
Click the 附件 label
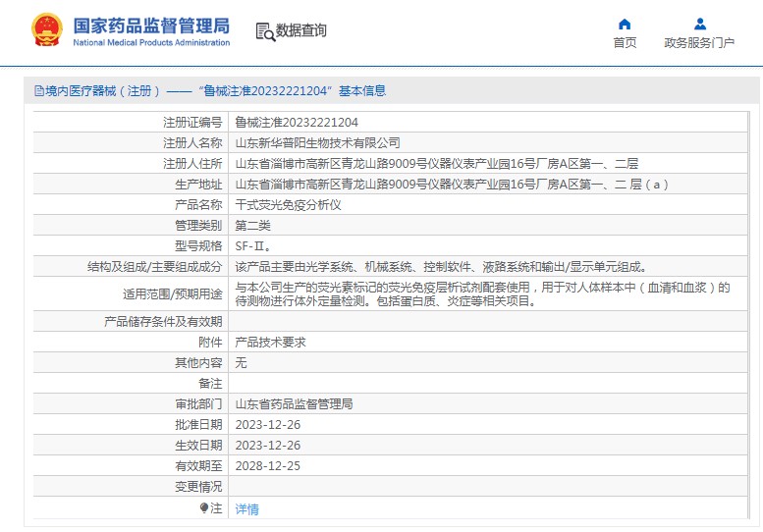pos(210,342)
